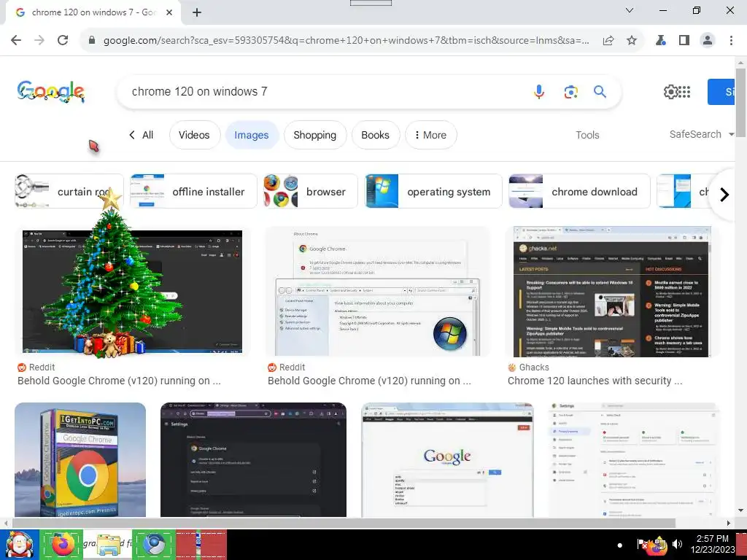Screen dimensions: 747x560
Task: Share this page using the share icon
Action: click(608, 41)
